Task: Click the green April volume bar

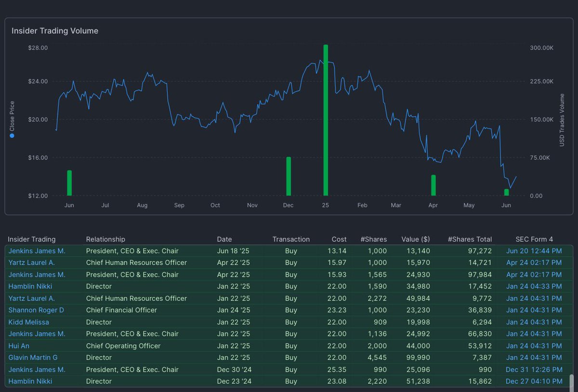Action: (x=433, y=185)
